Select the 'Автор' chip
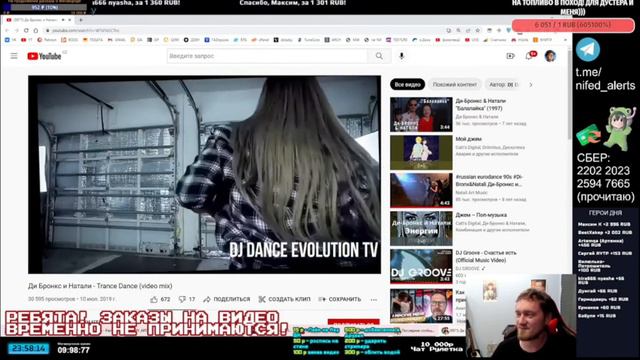Viewport: 640px width, 360px height. (504, 84)
